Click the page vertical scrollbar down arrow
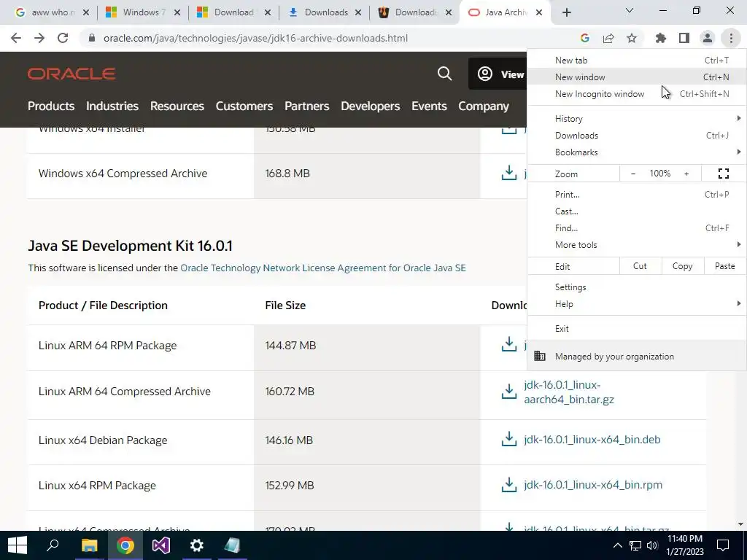Image resolution: width=747 pixels, height=560 pixels. [x=740, y=524]
